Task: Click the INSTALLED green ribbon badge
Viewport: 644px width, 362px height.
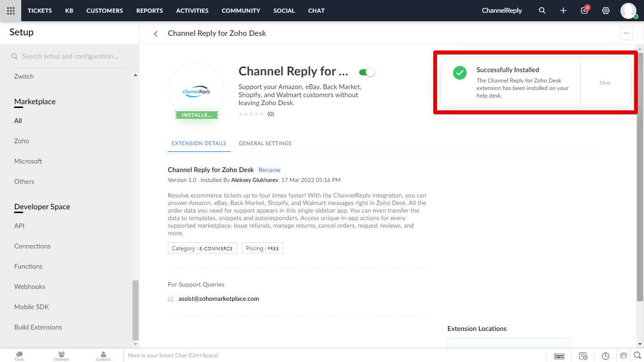Action: [x=197, y=115]
